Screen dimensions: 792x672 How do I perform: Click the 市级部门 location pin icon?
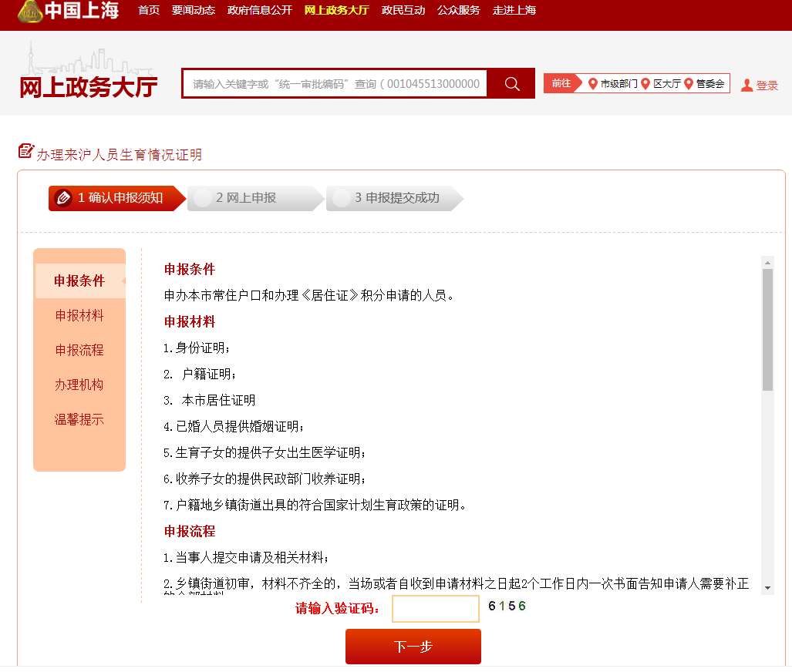click(x=593, y=84)
